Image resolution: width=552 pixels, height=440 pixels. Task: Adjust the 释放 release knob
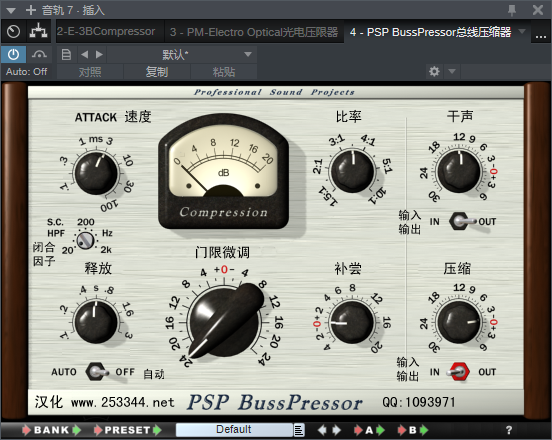tap(96, 322)
